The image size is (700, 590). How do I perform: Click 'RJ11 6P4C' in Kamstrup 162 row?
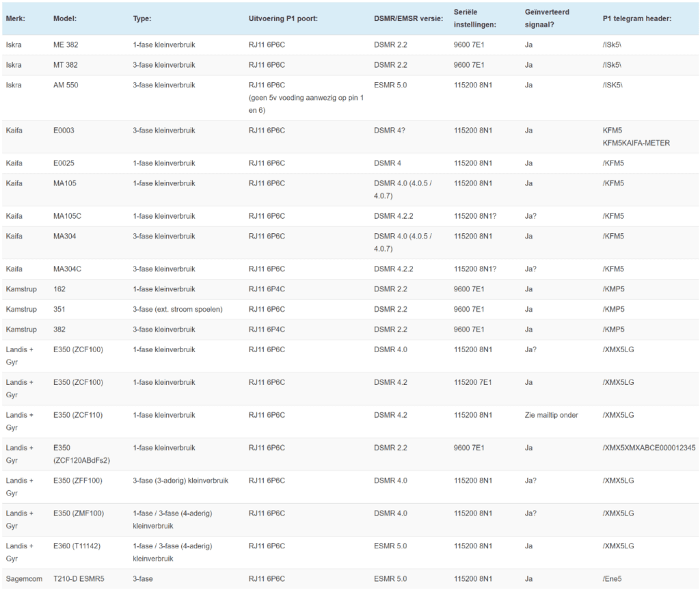point(267,289)
